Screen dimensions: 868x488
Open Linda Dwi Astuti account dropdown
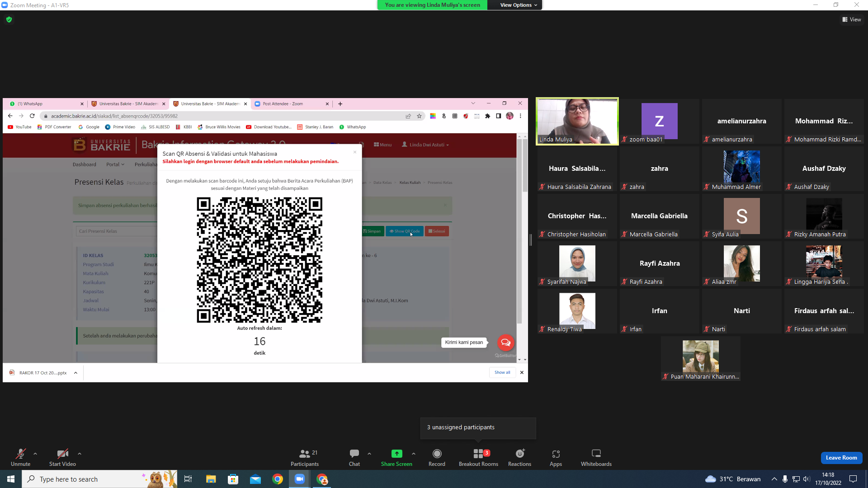(x=425, y=145)
